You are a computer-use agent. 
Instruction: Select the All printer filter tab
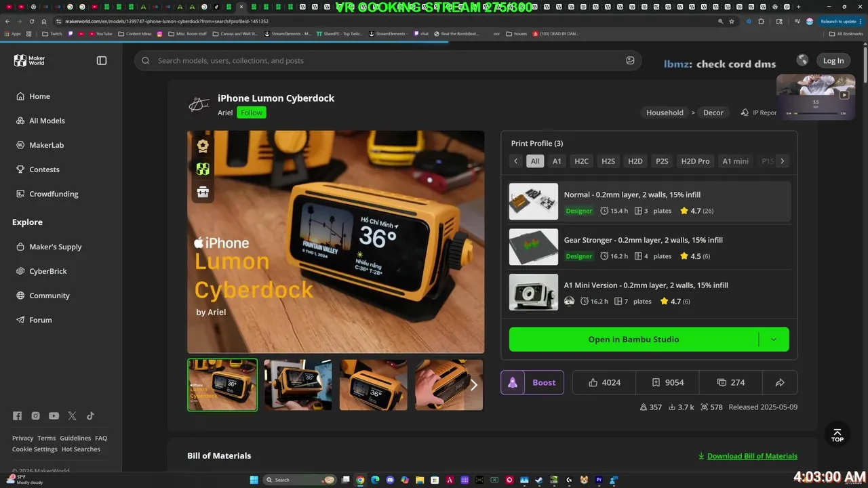(x=535, y=161)
